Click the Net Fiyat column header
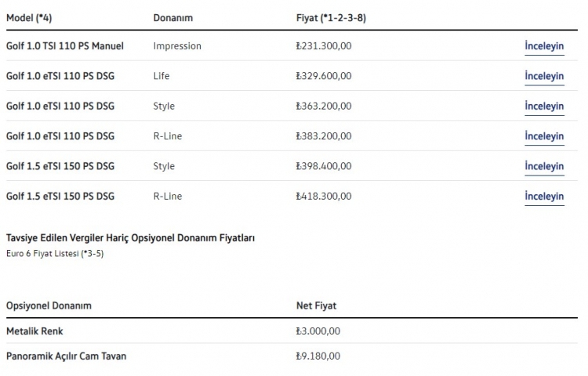This screenshot has height=376, width=588. coord(316,305)
